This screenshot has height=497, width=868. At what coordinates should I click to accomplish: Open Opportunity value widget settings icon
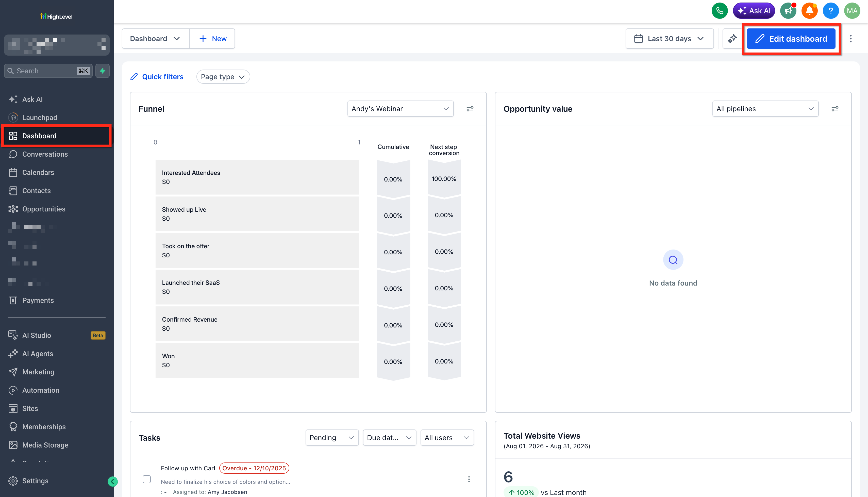coord(835,109)
